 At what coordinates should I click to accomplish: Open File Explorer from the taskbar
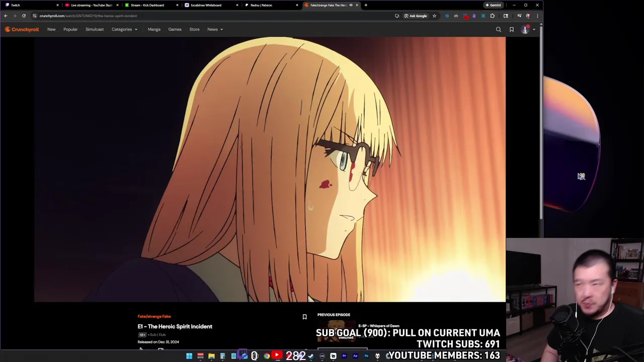coord(212,356)
